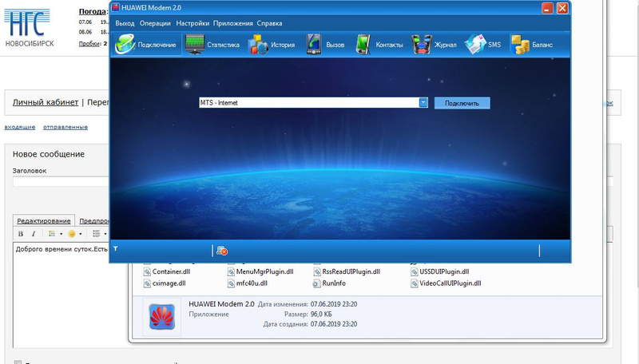Open the Справка menu
This screenshot has height=364, width=639.
click(x=269, y=24)
